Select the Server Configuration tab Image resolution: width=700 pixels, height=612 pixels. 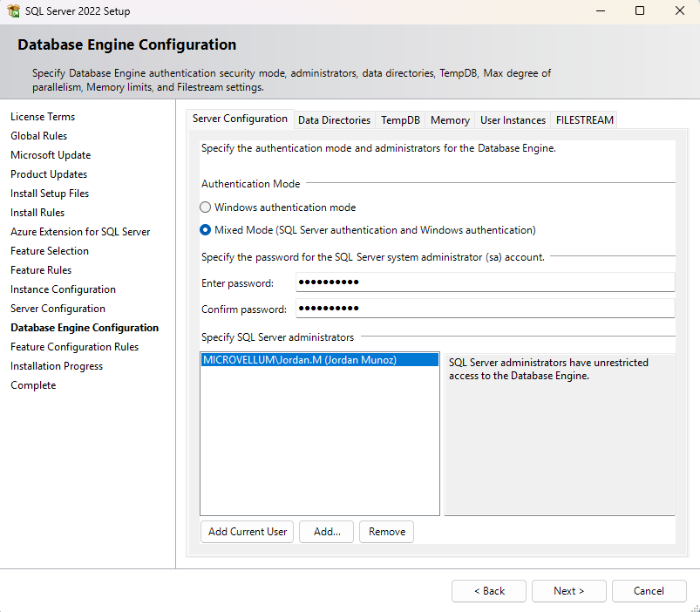coord(240,119)
